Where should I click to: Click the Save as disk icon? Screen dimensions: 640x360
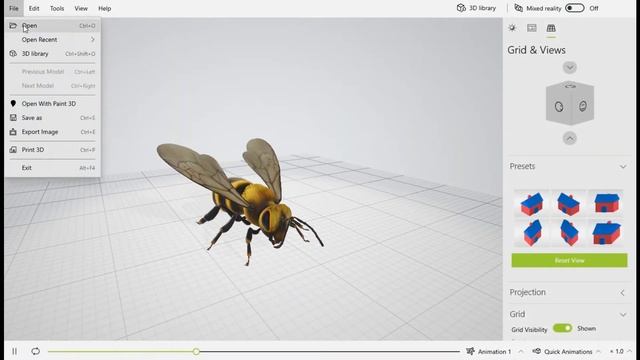[x=13, y=118]
